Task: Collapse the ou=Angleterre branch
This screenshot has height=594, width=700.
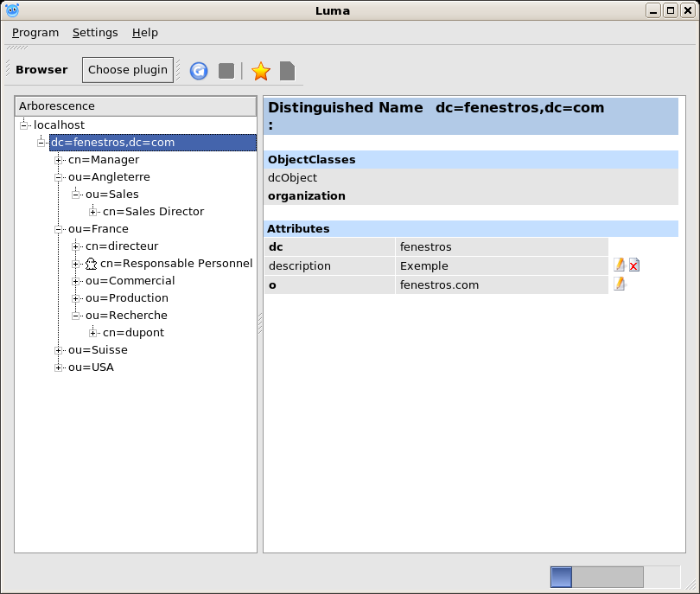Action: tap(59, 177)
